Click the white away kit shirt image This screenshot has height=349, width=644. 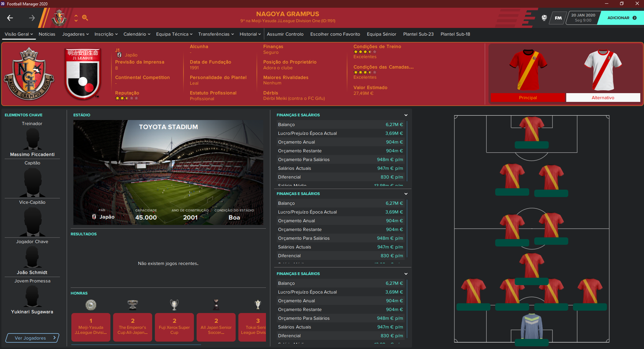tap(603, 70)
